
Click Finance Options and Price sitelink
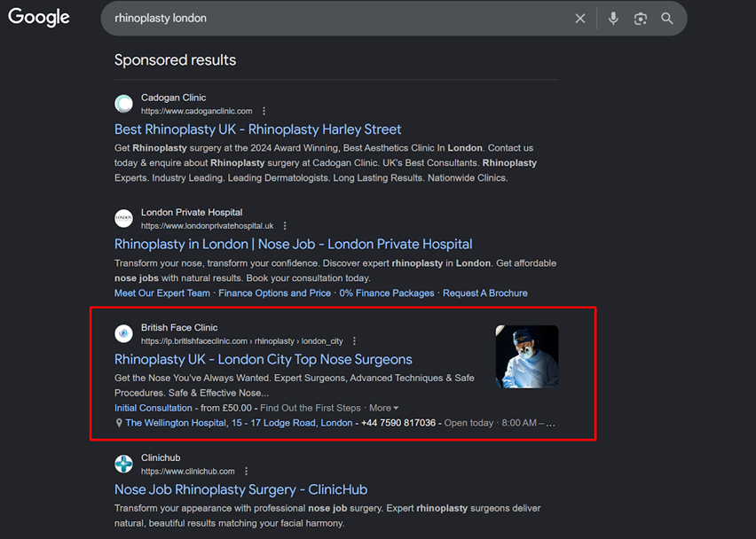tap(274, 293)
